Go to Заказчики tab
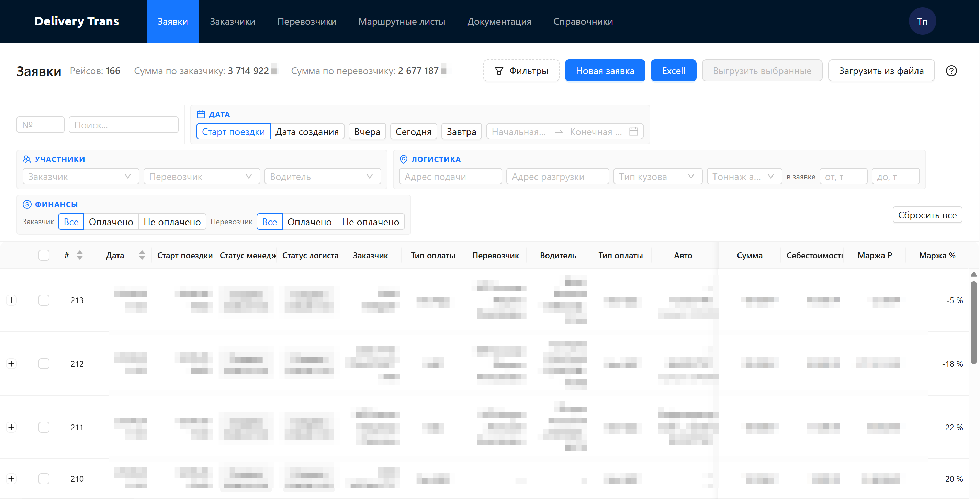Image resolution: width=980 pixels, height=499 pixels. pyautogui.click(x=233, y=21)
